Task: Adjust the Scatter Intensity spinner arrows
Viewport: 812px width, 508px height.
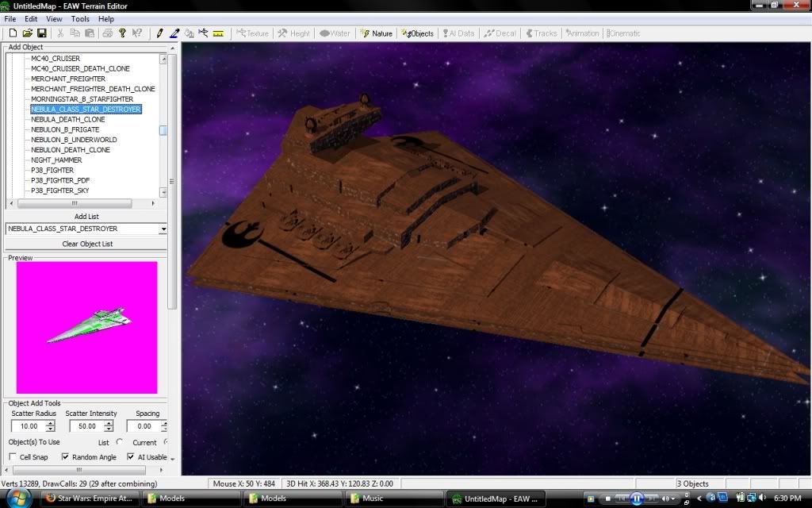Action: [x=108, y=426]
